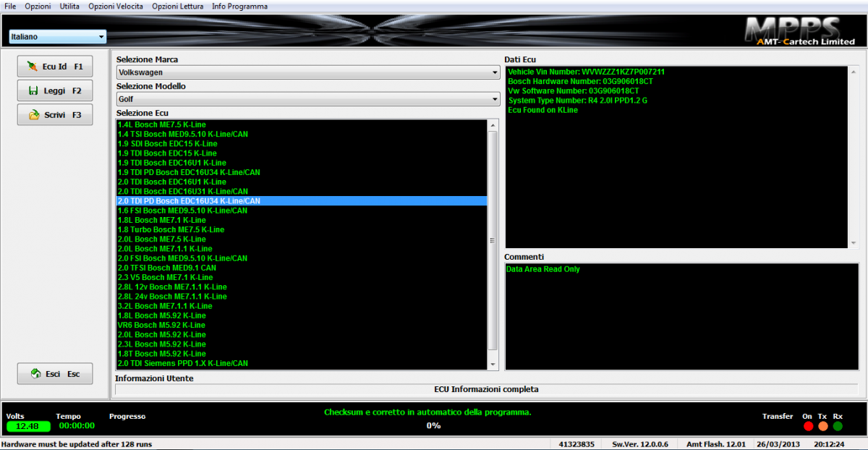Click the Dati Ecu scrollbar down arrow
This screenshot has height=450, width=868.
(854, 243)
